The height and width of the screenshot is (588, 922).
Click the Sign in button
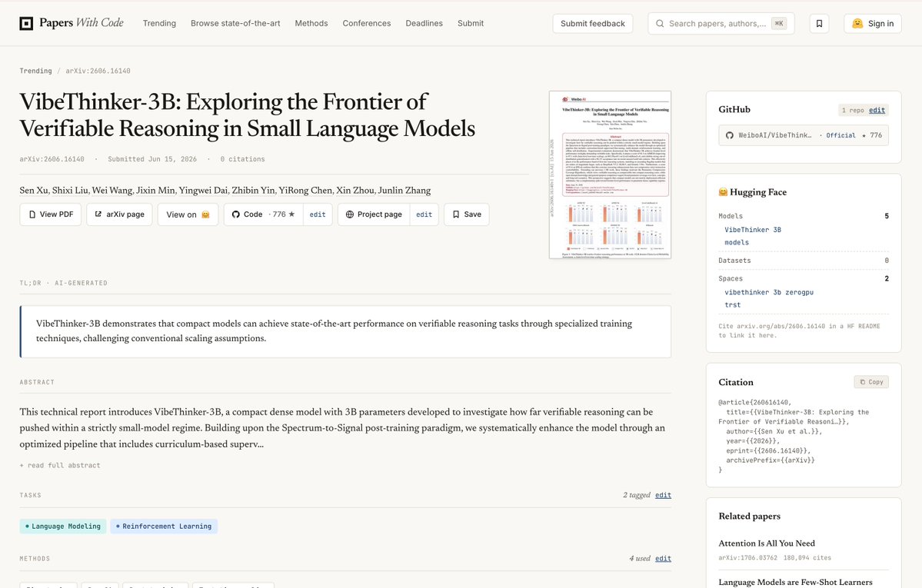coord(873,24)
